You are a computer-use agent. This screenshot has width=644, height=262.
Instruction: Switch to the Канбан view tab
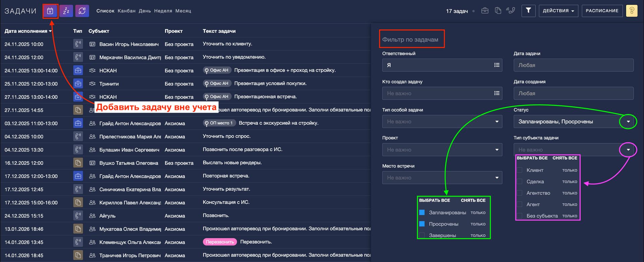[x=126, y=11]
